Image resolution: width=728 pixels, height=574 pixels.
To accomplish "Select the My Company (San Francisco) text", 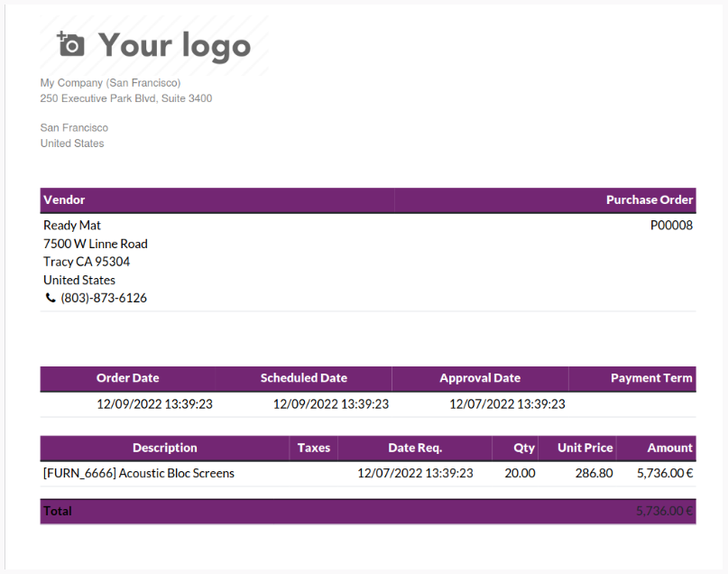I will pyautogui.click(x=110, y=83).
